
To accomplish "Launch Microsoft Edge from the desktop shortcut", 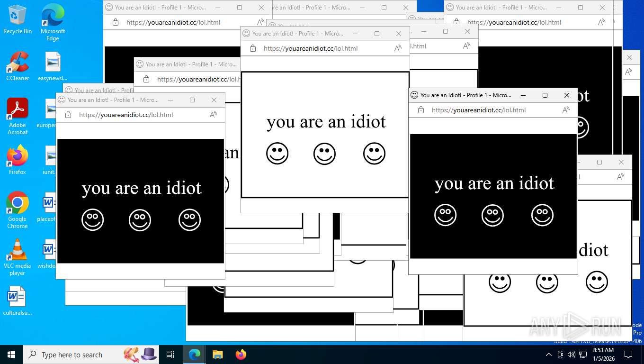I will [x=53, y=22].
